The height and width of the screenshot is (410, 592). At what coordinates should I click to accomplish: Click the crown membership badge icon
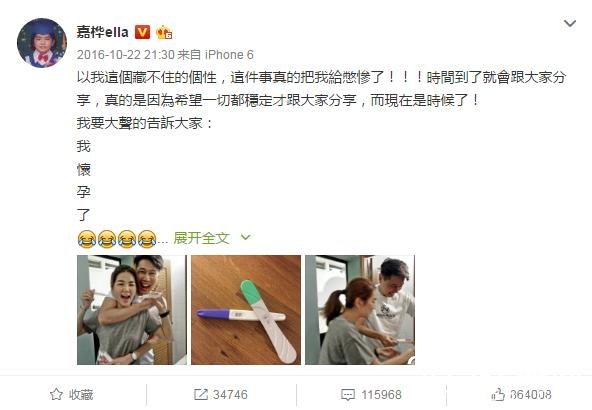click(164, 32)
